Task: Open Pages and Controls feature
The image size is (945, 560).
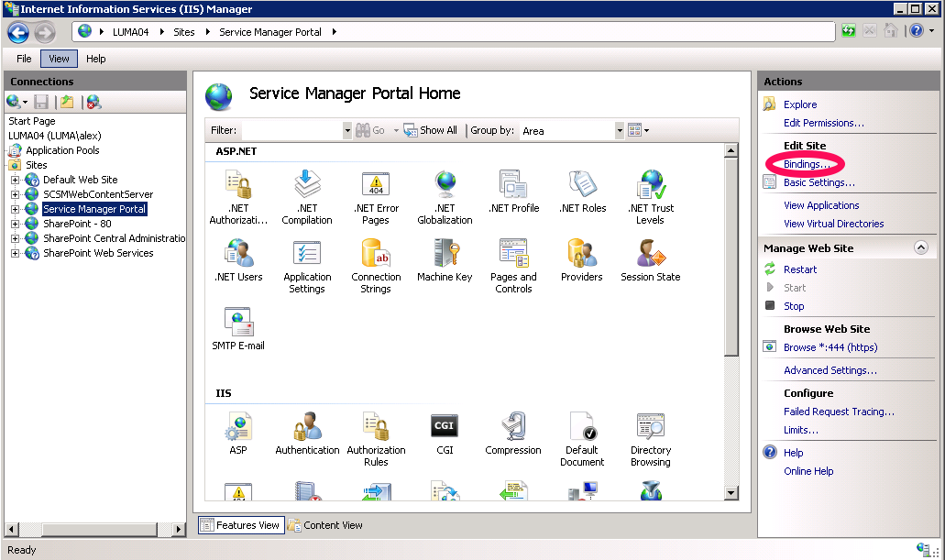Action: coord(513,266)
